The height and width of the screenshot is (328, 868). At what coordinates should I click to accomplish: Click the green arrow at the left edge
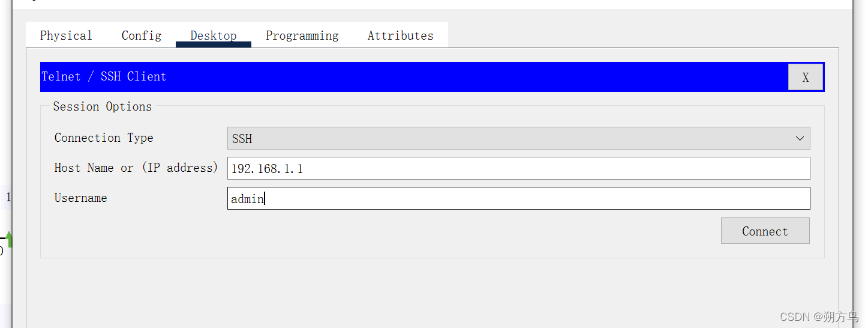9,240
